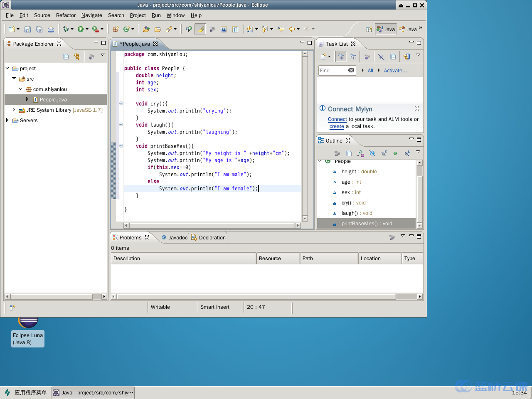This screenshot has height=399, width=532.
Task: Start debugging with the bug icon
Action: [x=66, y=29]
